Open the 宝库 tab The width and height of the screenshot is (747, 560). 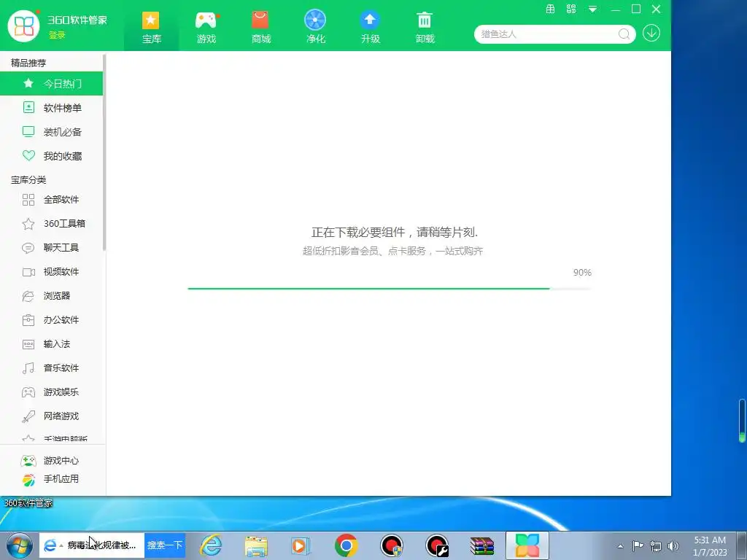pyautogui.click(x=152, y=27)
